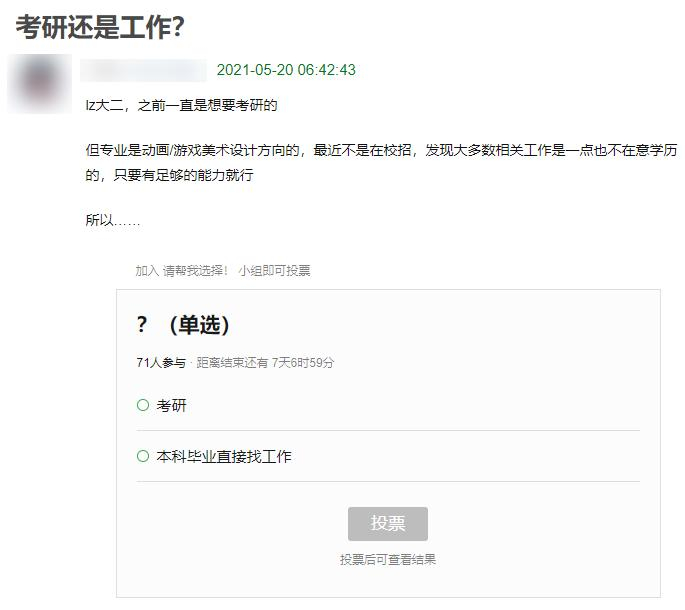Click the 加入 text above the poll
Screen dimensions: 685x610
pyautogui.click(x=147, y=270)
